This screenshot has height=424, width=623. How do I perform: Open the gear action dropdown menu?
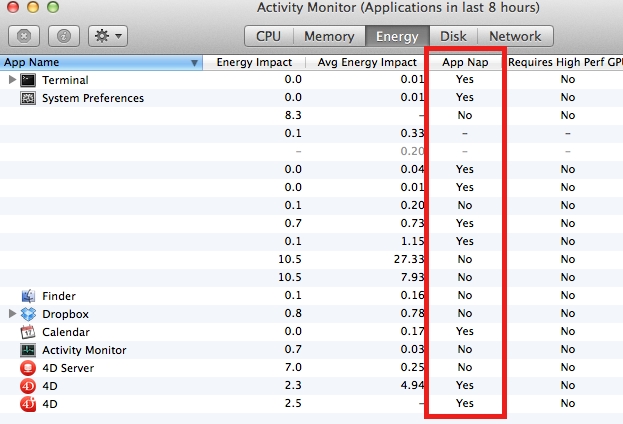(107, 36)
